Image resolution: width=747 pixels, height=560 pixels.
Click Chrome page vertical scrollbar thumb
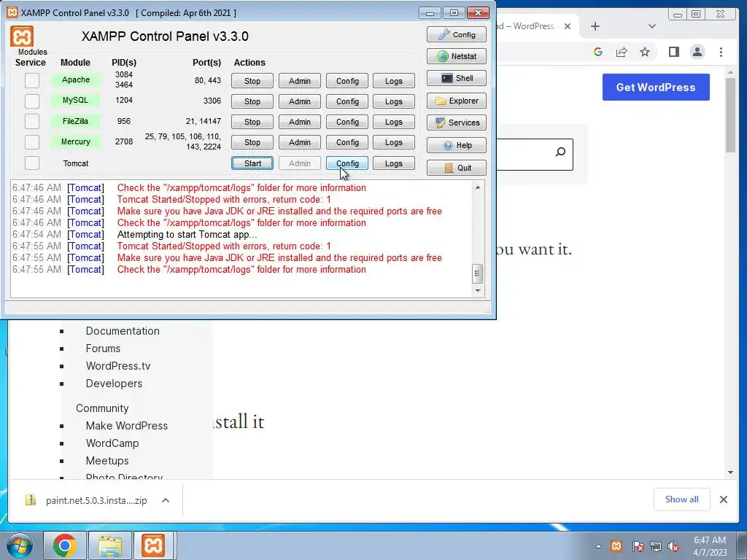click(x=730, y=115)
